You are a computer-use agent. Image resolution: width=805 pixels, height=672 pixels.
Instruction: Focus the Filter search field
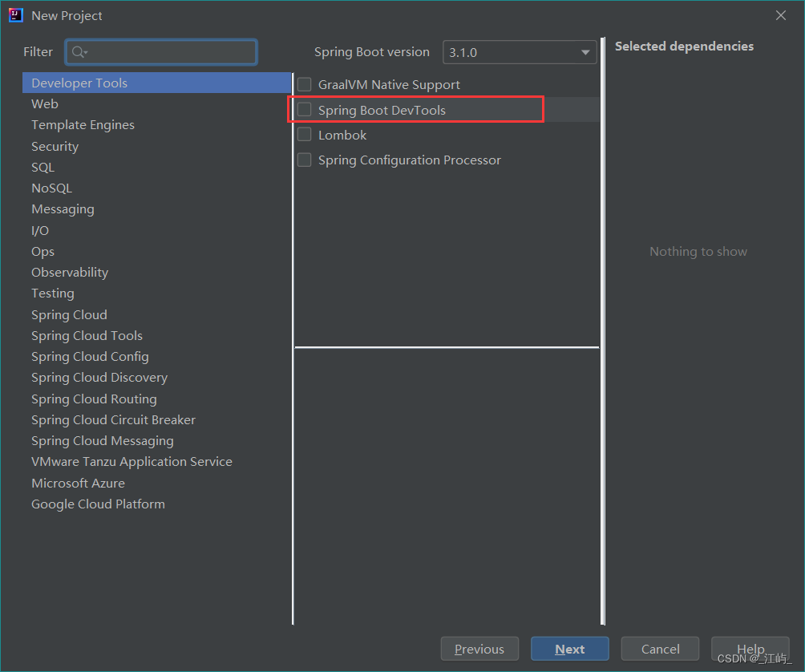click(161, 52)
